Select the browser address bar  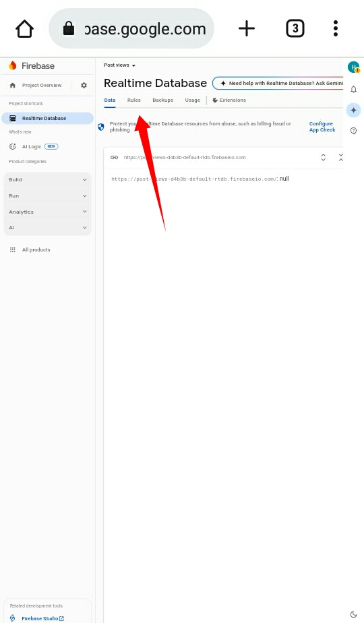pos(131,28)
